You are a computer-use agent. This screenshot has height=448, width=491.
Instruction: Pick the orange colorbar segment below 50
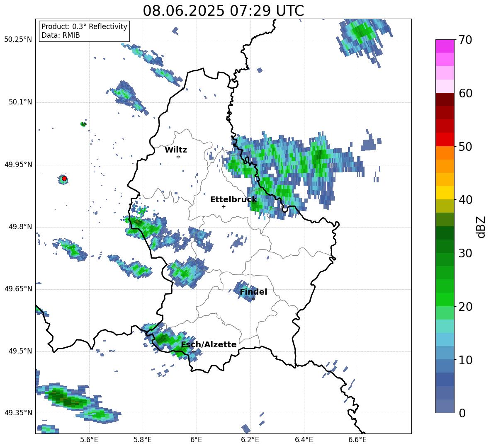pyautogui.click(x=445, y=153)
